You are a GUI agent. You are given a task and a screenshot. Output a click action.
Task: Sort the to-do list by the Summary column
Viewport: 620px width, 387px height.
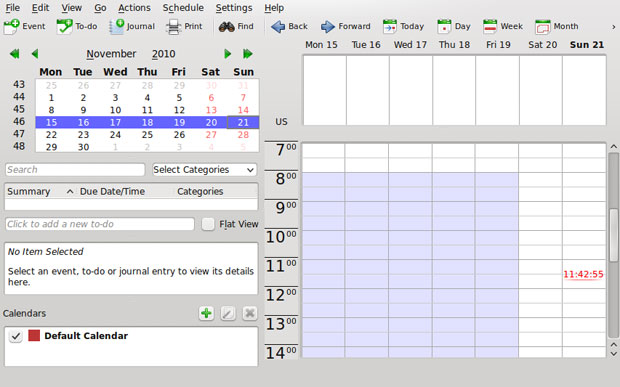(x=40, y=192)
